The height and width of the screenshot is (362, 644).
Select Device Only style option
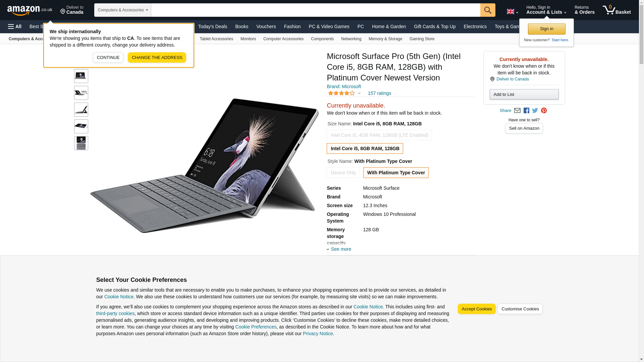(343, 173)
